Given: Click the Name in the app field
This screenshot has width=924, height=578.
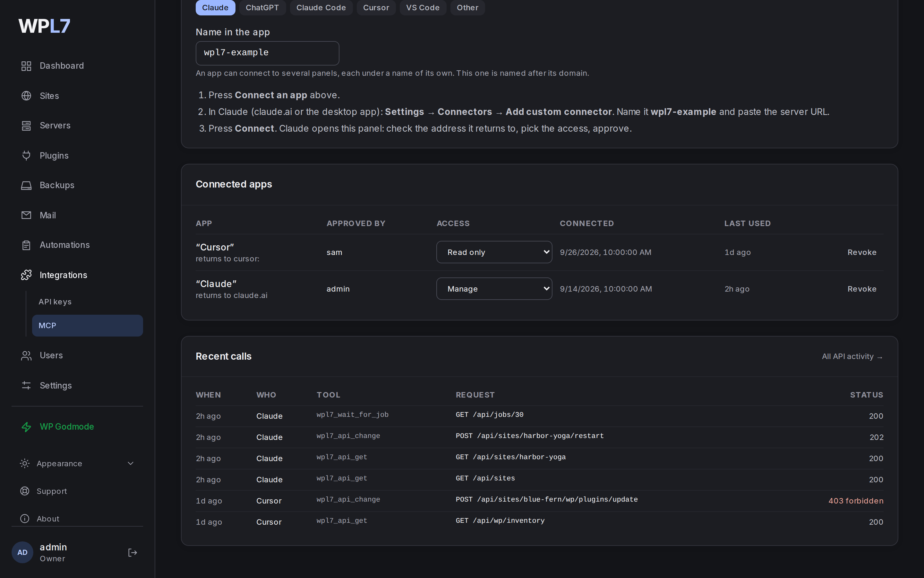Looking at the screenshot, I should (267, 53).
